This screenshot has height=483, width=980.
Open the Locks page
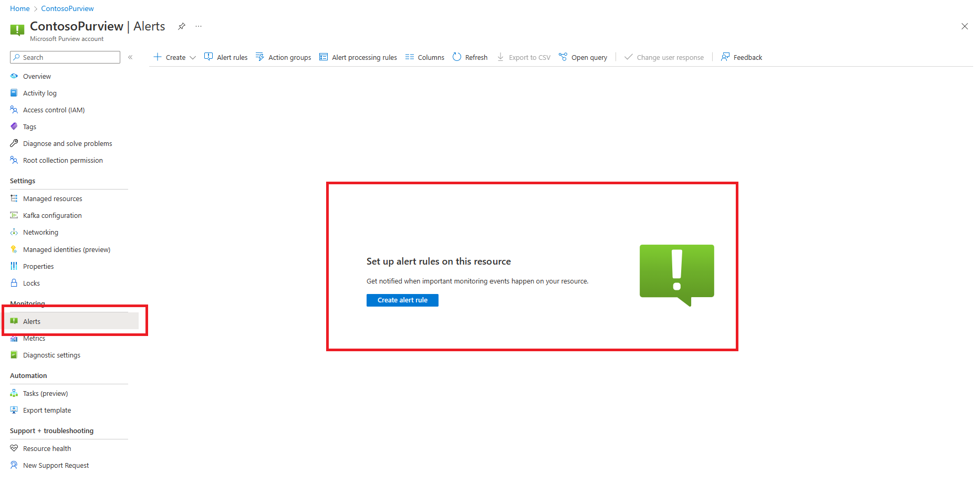tap(32, 283)
